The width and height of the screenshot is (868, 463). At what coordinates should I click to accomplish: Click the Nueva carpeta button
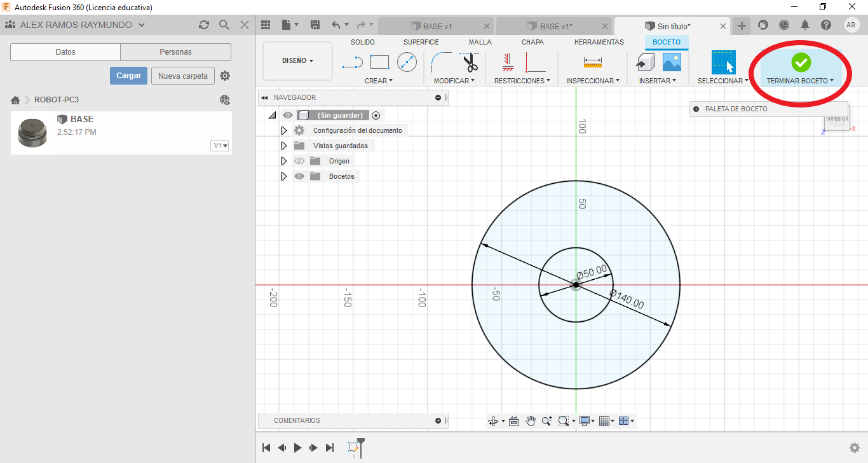point(183,76)
